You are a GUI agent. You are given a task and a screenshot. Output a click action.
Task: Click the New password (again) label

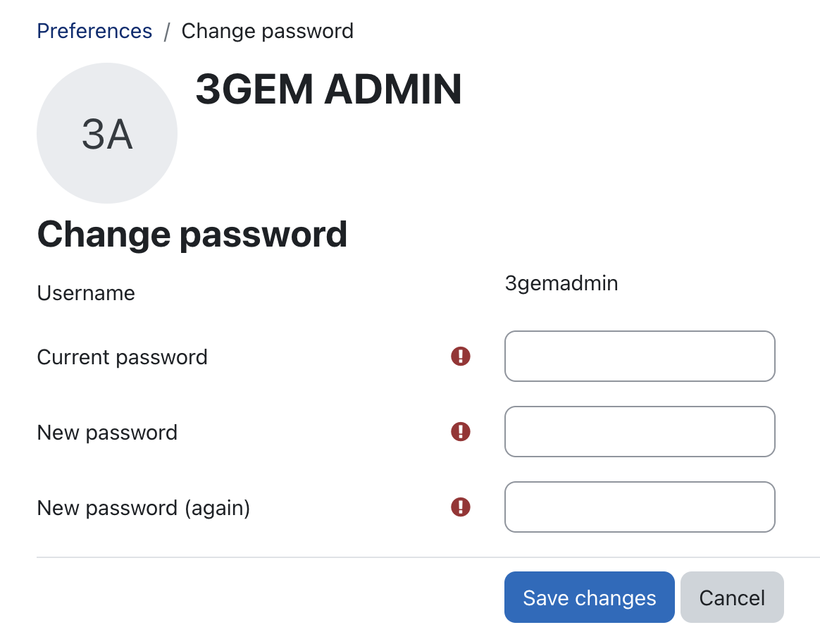pyautogui.click(x=144, y=507)
